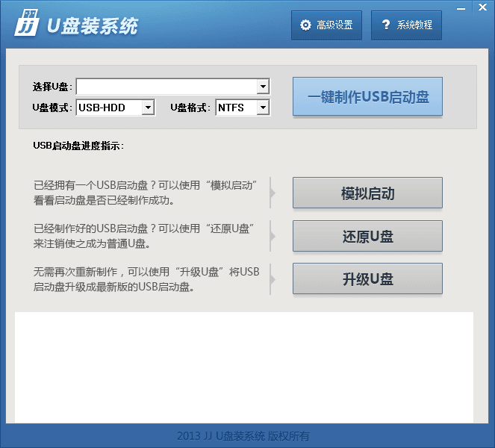Image resolution: width=495 pixels, height=448 pixels.
Task: Click the 2013 JJ copyright footer text
Action: pyautogui.click(x=243, y=436)
